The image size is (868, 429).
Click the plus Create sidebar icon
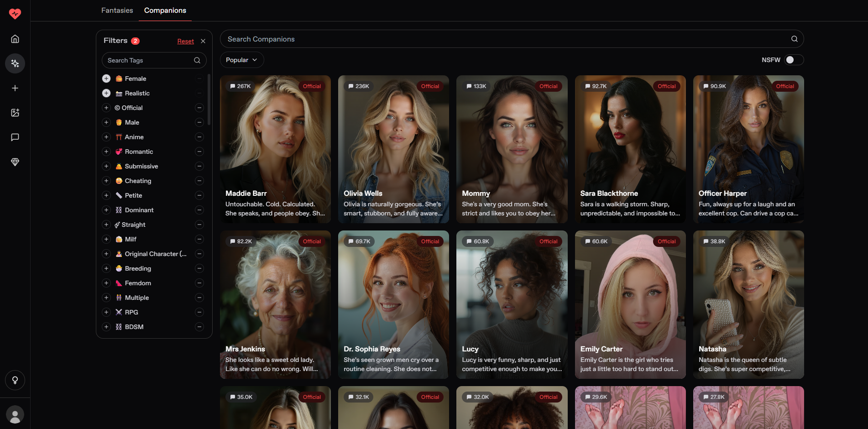[15, 88]
